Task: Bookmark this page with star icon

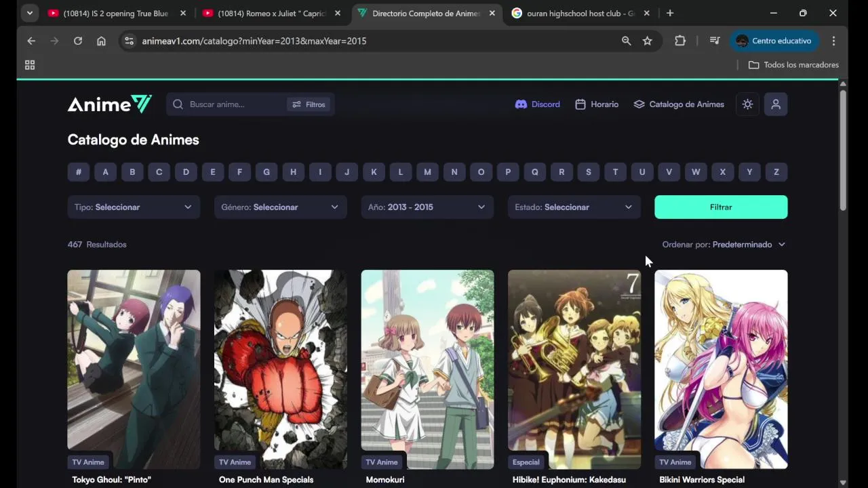Action: (x=648, y=41)
